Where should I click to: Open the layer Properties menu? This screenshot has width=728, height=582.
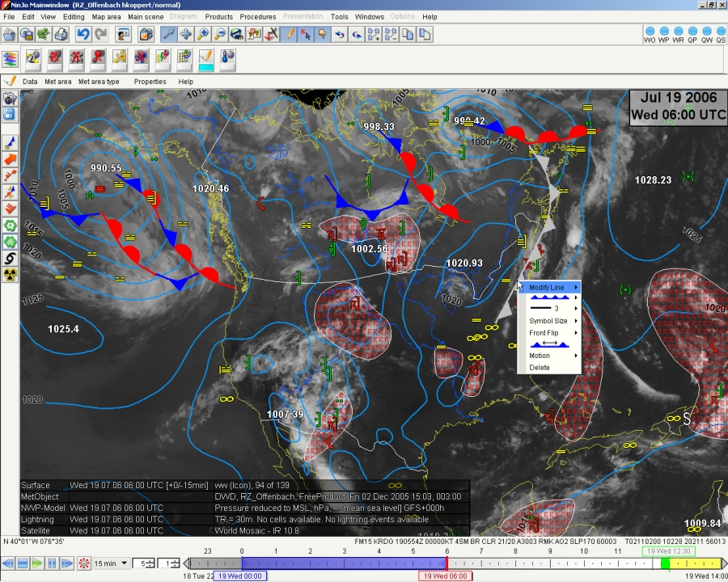(x=150, y=82)
